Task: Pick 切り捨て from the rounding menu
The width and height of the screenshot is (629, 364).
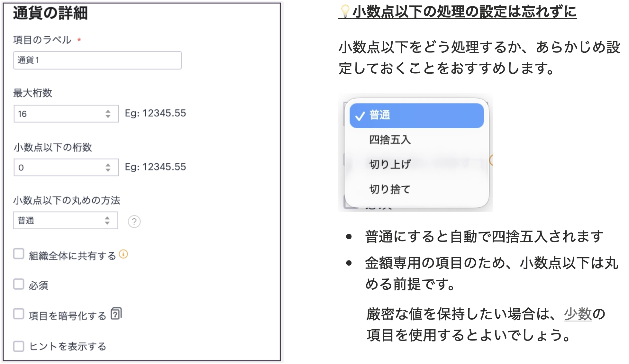Action: 390,189
